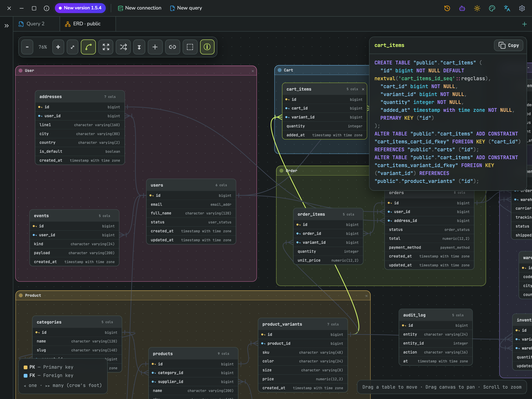Select the order_items table header

[328, 214]
